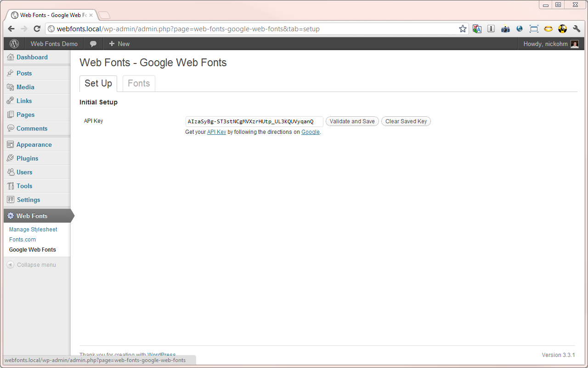Close the Web Fonts browser tab
Image resolution: width=588 pixels, height=368 pixels.
[x=90, y=15]
